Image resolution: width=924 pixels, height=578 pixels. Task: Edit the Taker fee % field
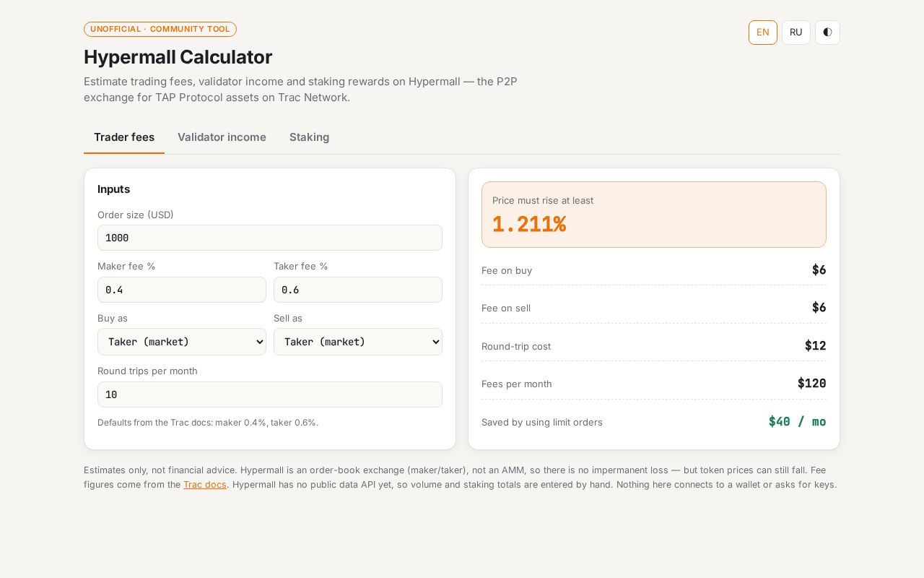[358, 290]
